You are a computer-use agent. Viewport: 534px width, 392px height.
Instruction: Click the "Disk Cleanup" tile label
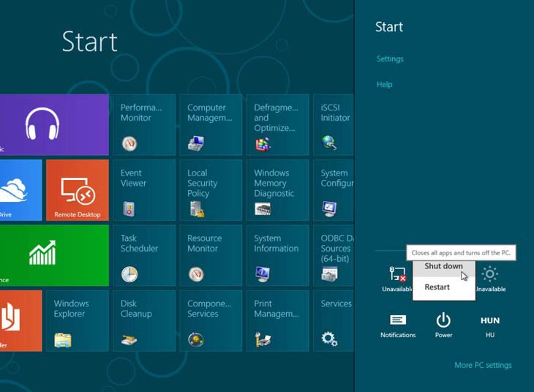pos(136,309)
